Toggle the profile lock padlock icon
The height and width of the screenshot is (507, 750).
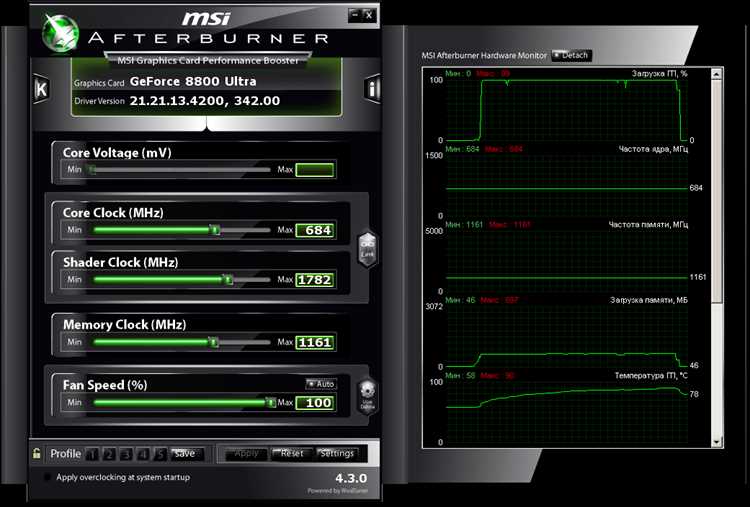36,453
